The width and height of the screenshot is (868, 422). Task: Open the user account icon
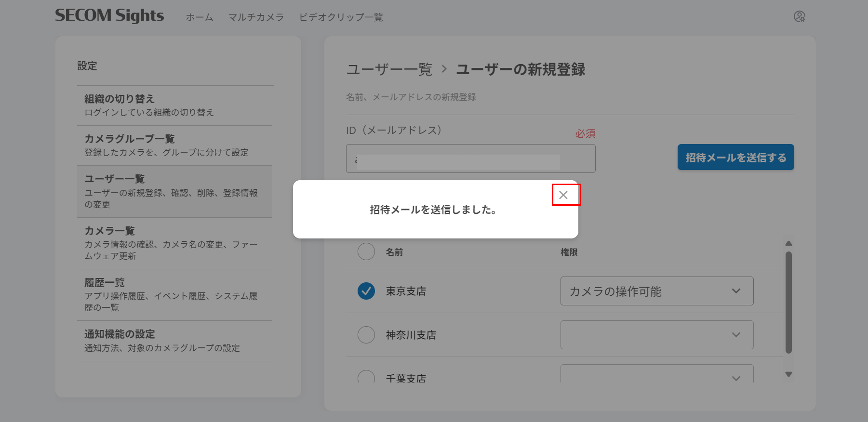tap(799, 16)
